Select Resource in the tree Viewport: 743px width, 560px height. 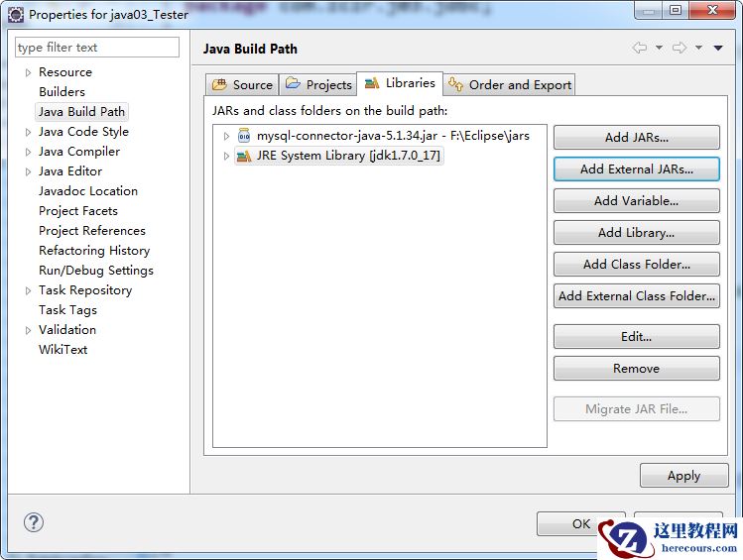point(65,72)
